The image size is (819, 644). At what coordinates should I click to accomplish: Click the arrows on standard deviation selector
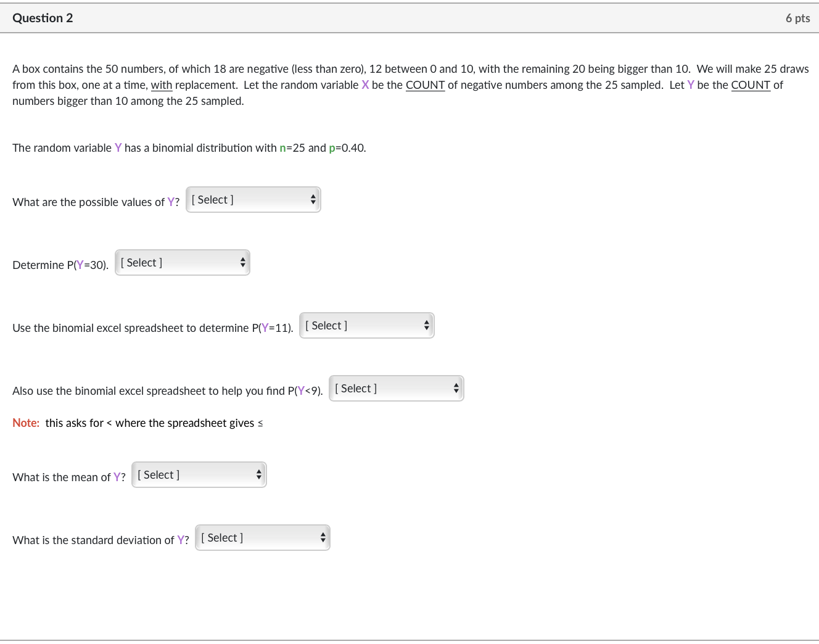pyautogui.click(x=322, y=537)
